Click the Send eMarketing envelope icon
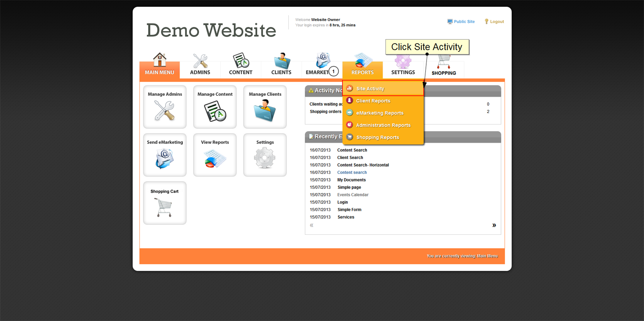Screen dimensions: 644x321 164,159
